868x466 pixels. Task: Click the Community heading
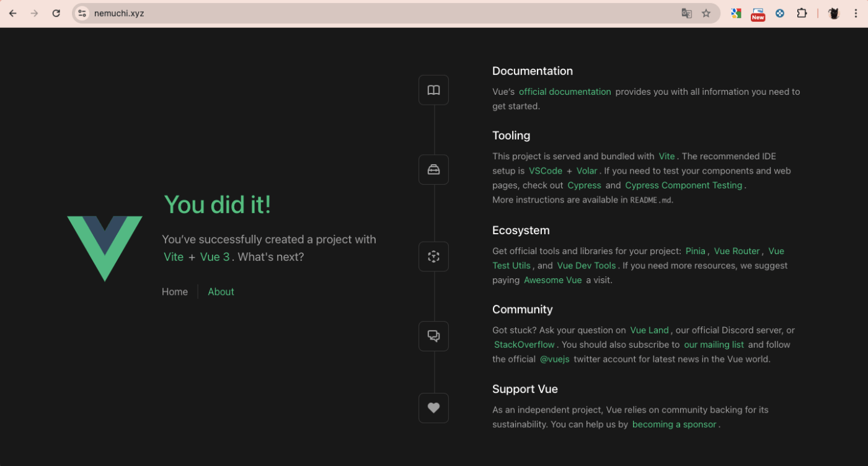click(x=523, y=310)
